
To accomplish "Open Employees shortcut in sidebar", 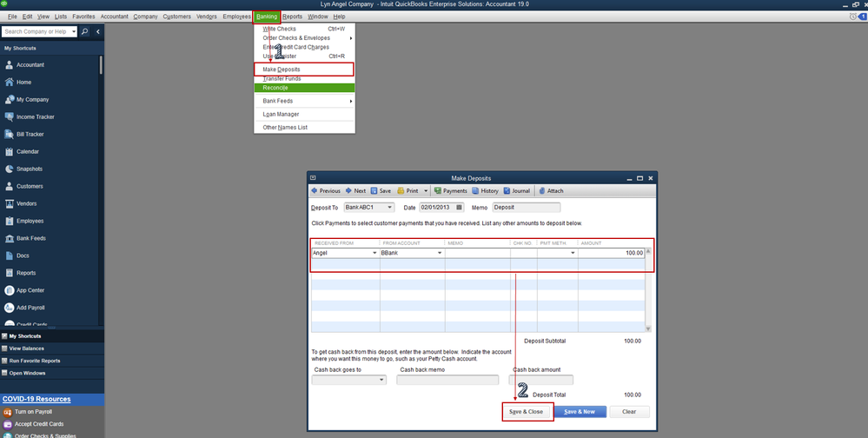I will pos(30,221).
